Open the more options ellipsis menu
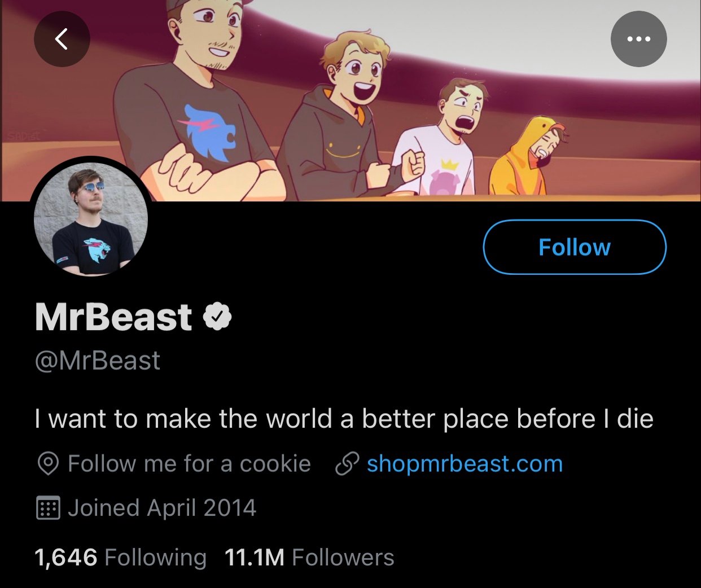The image size is (701, 588). pyautogui.click(x=638, y=38)
